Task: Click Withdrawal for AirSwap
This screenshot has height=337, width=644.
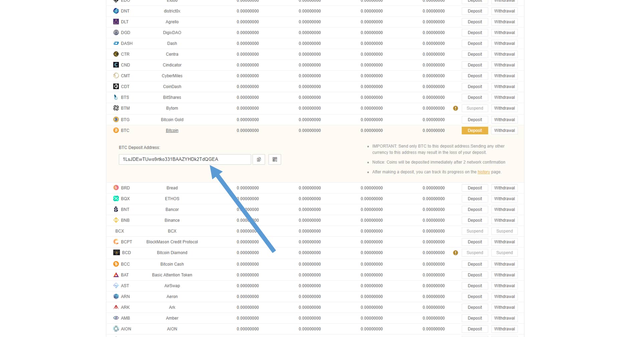Action: (505, 286)
